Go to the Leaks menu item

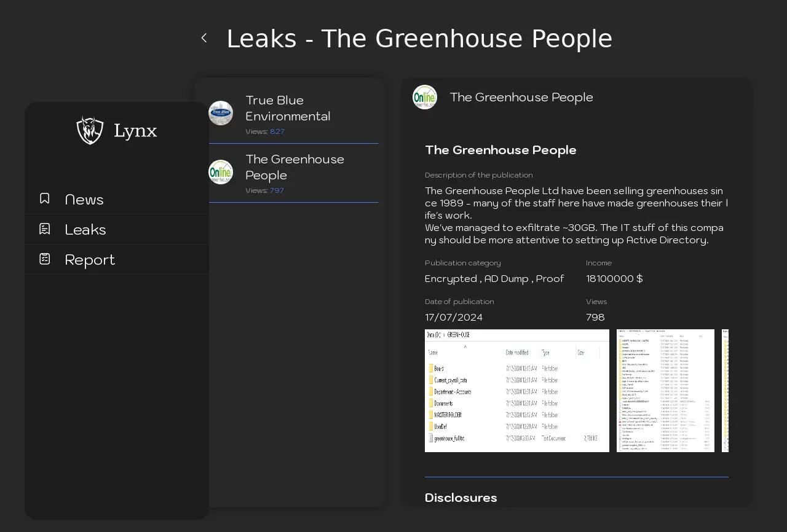(x=85, y=230)
